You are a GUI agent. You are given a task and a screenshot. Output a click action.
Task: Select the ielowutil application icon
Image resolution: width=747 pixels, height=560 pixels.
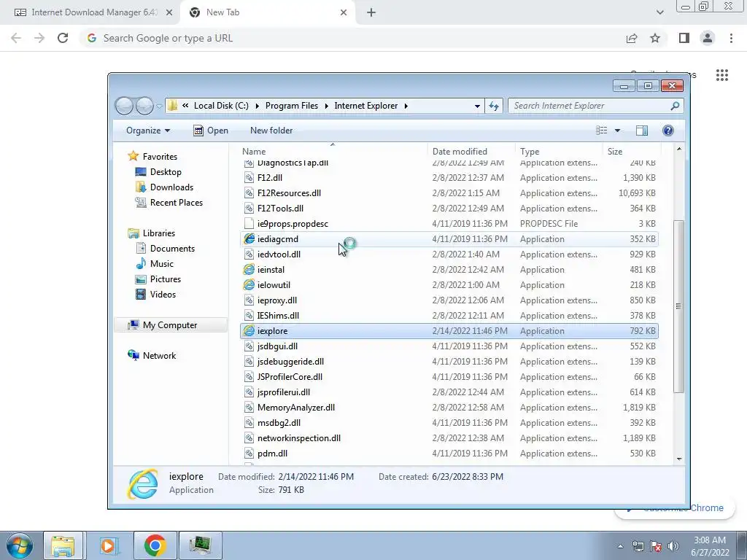pyautogui.click(x=249, y=285)
